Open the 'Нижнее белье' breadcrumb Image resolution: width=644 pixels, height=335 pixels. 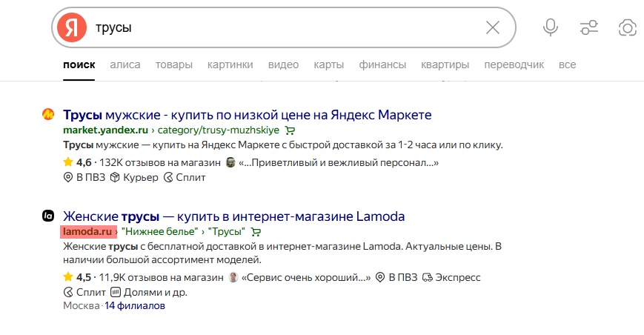(x=160, y=231)
